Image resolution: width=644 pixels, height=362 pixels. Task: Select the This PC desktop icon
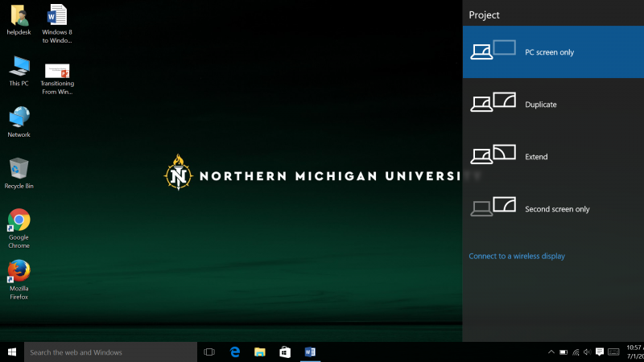(x=19, y=68)
